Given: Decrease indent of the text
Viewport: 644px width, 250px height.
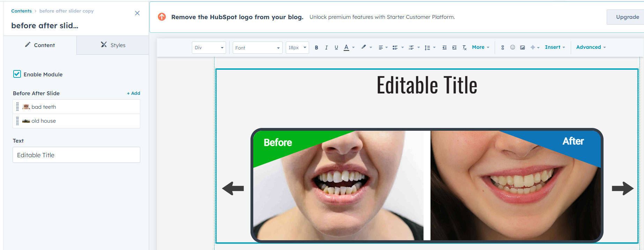Looking at the screenshot, I should tap(444, 47).
